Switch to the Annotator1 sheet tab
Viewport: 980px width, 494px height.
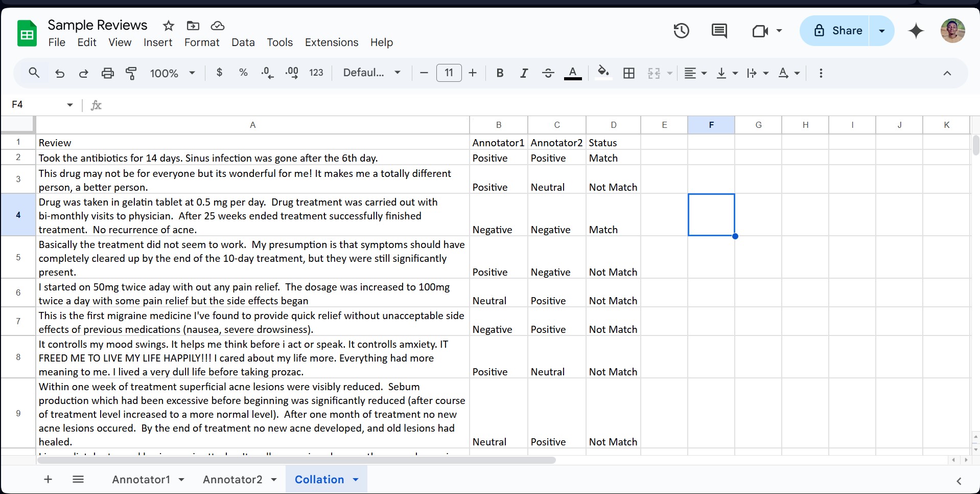(141, 479)
